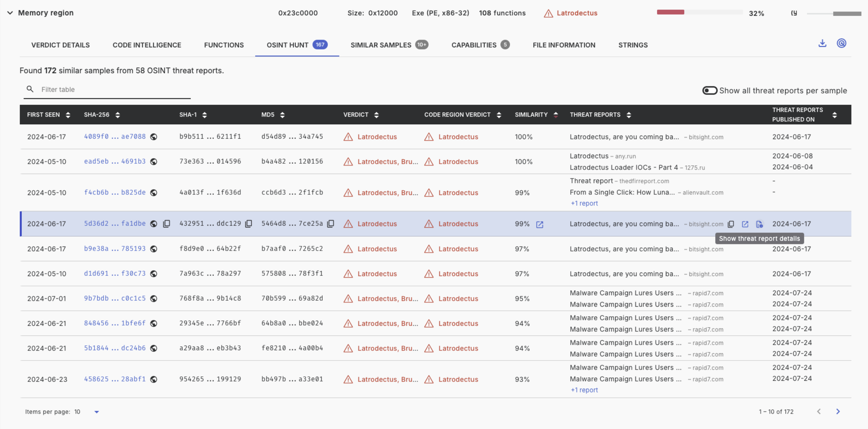Go to next page of results

(838, 411)
